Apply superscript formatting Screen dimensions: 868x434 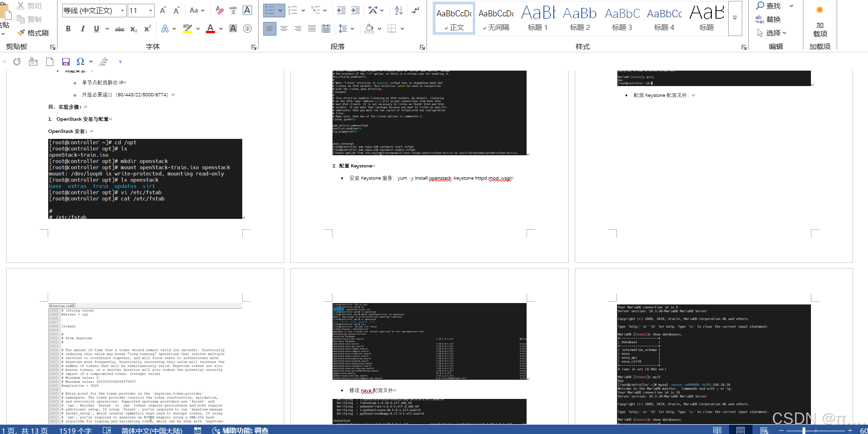(x=147, y=29)
